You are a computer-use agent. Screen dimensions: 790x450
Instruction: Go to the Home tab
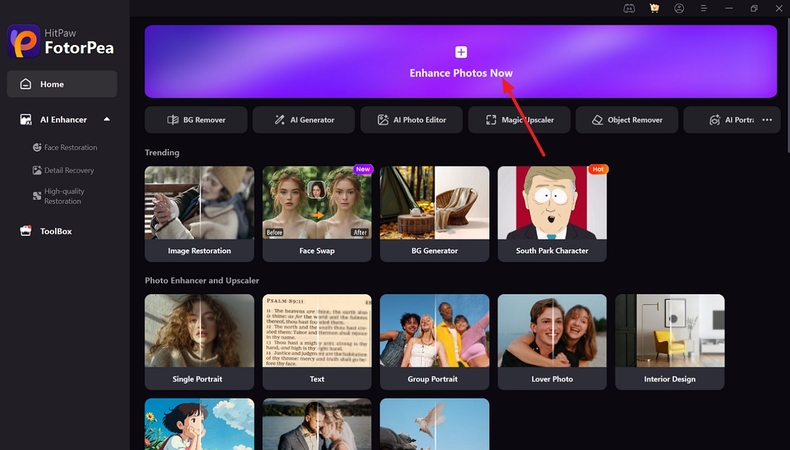tap(62, 84)
